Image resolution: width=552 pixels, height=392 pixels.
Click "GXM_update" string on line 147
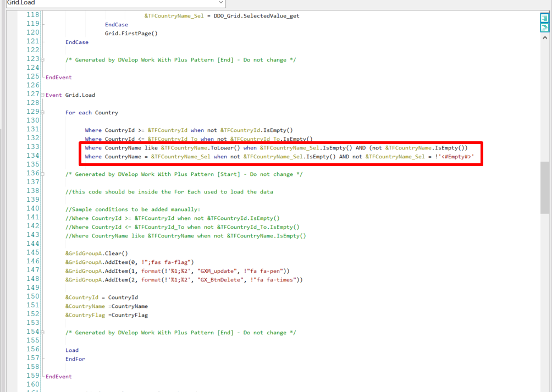pos(217,271)
